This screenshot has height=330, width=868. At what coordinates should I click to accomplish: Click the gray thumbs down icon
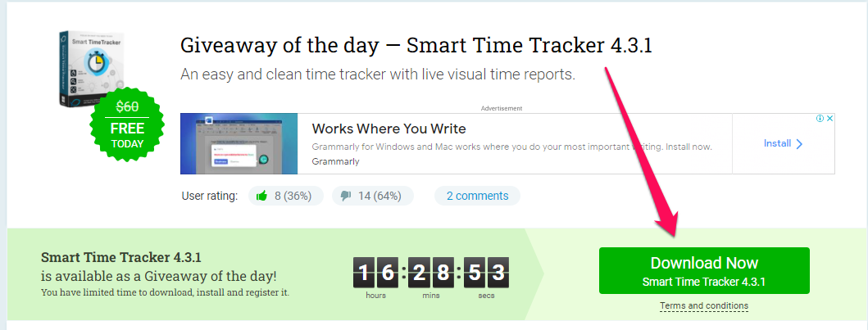[346, 196]
